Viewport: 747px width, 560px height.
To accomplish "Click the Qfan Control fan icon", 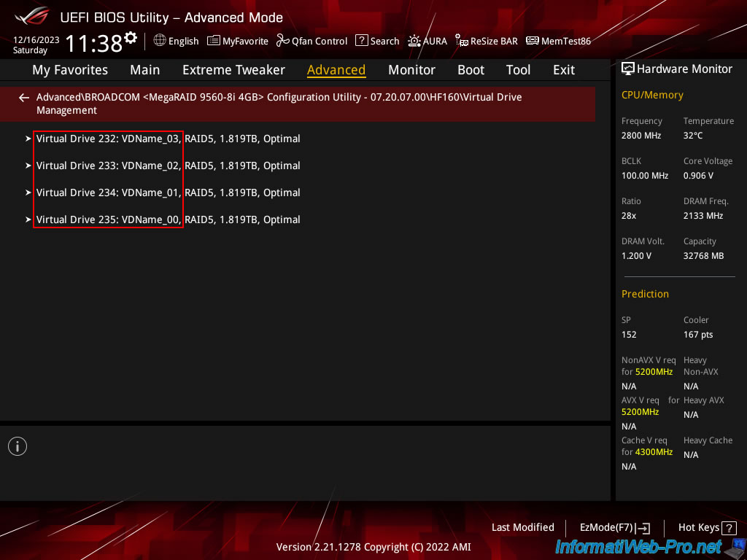I will [283, 41].
